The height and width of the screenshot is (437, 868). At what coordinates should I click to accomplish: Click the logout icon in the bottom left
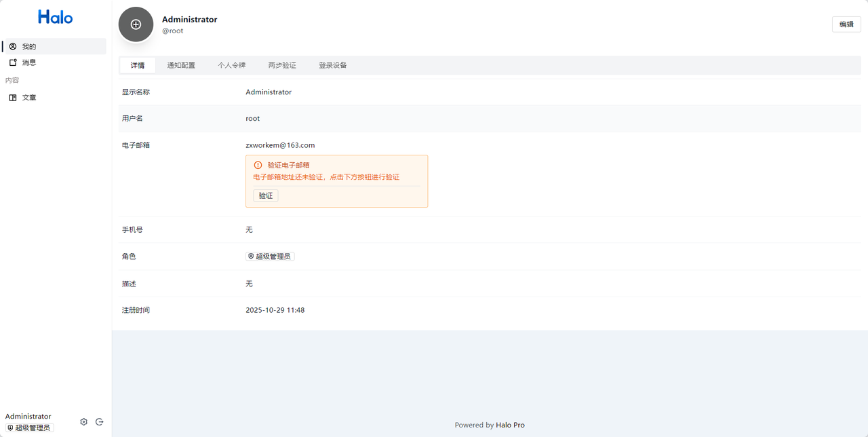[100, 422]
